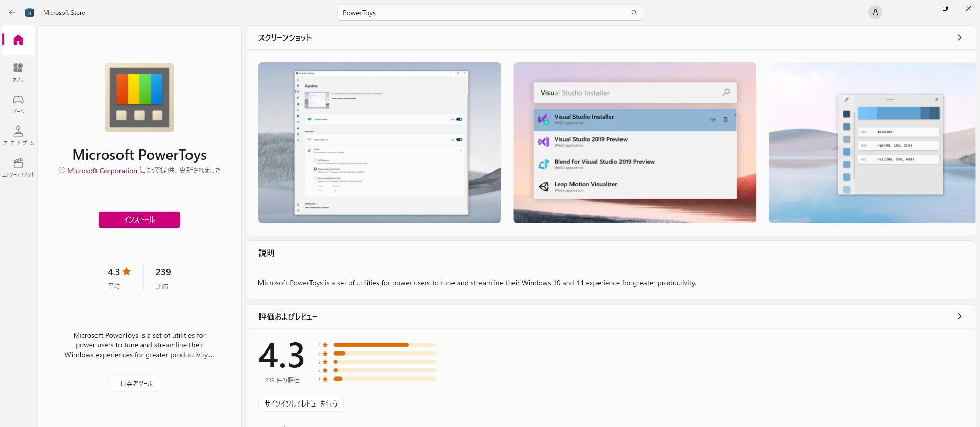
Task: Open the Apps (アプリ) sidebar section
Action: pyautogui.click(x=18, y=72)
